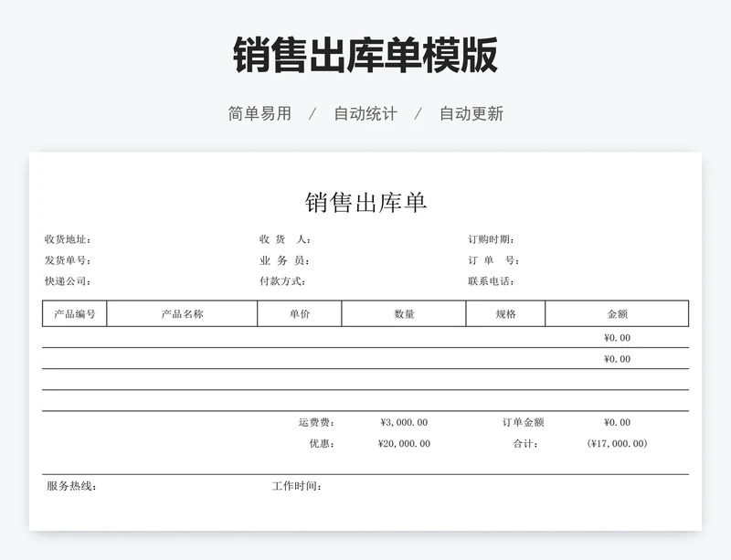Screen dimensions: 731x560
Task: Click the 订购时期 label
Action: coord(491,239)
